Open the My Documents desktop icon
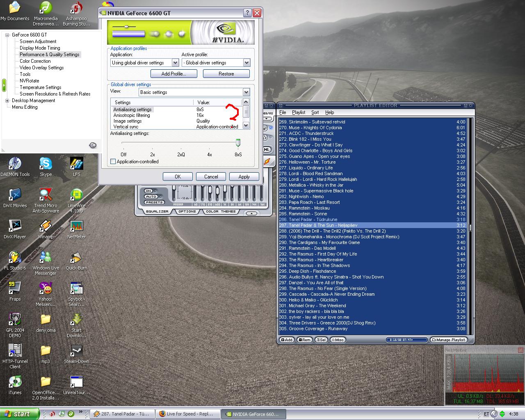 point(15,11)
